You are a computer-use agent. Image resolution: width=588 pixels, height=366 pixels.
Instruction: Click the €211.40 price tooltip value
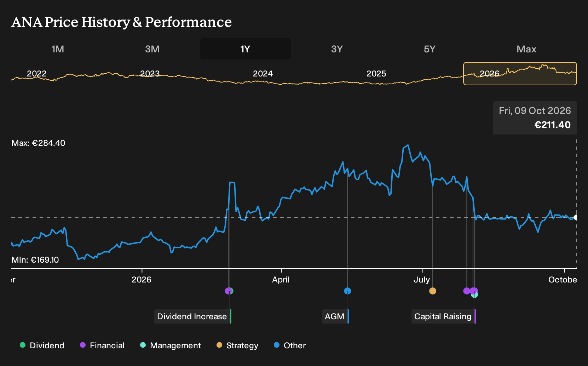pyautogui.click(x=552, y=125)
